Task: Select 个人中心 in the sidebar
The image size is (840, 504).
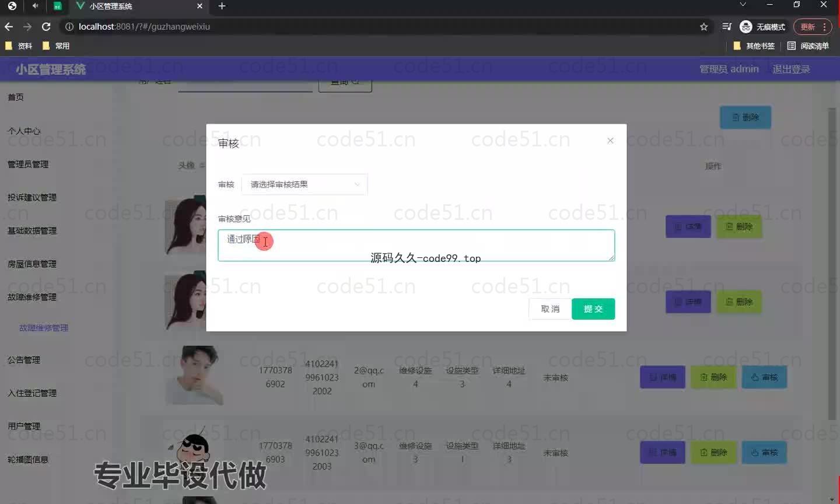Action: (24, 131)
